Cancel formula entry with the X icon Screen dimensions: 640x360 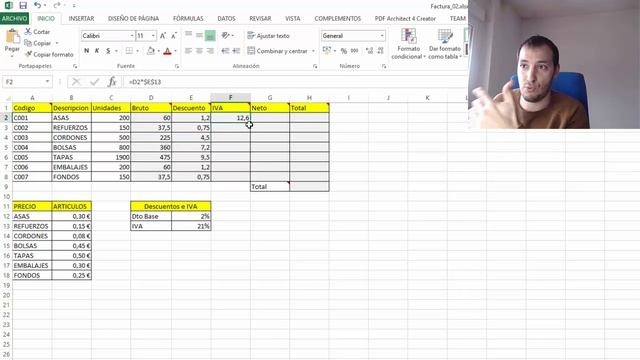coord(76,82)
